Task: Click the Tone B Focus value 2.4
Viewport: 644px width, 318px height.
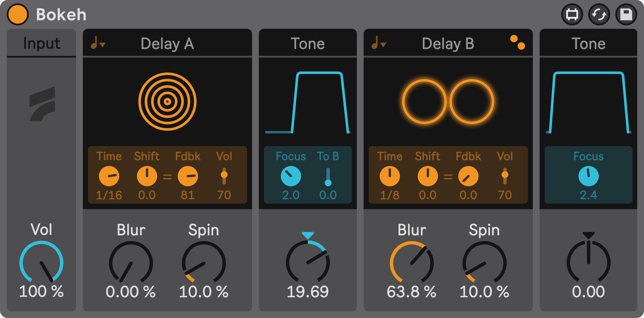Action: (x=588, y=195)
